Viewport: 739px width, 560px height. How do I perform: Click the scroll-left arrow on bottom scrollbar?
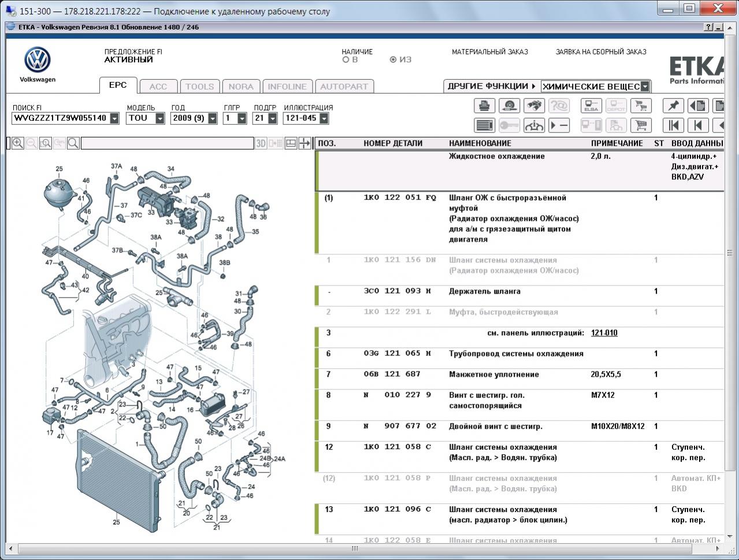click(11, 548)
